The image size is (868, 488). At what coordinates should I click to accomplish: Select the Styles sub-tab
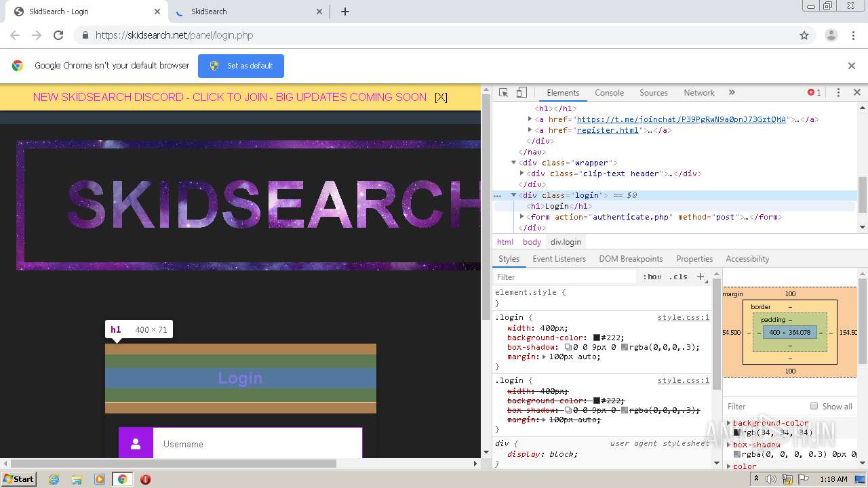(509, 259)
